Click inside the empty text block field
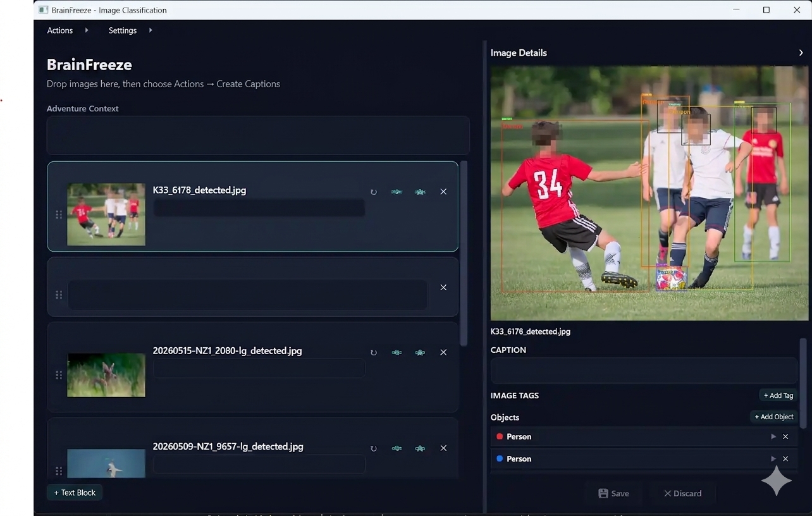Image resolution: width=812 pixels, height=516 pixels. click(x=248, y=295)
